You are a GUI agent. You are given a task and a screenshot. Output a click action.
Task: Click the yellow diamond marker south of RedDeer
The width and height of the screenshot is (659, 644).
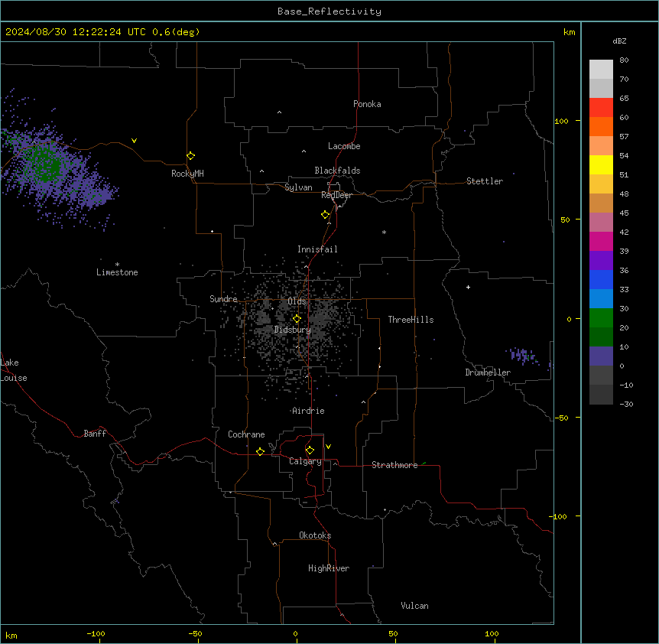(326, 215)
